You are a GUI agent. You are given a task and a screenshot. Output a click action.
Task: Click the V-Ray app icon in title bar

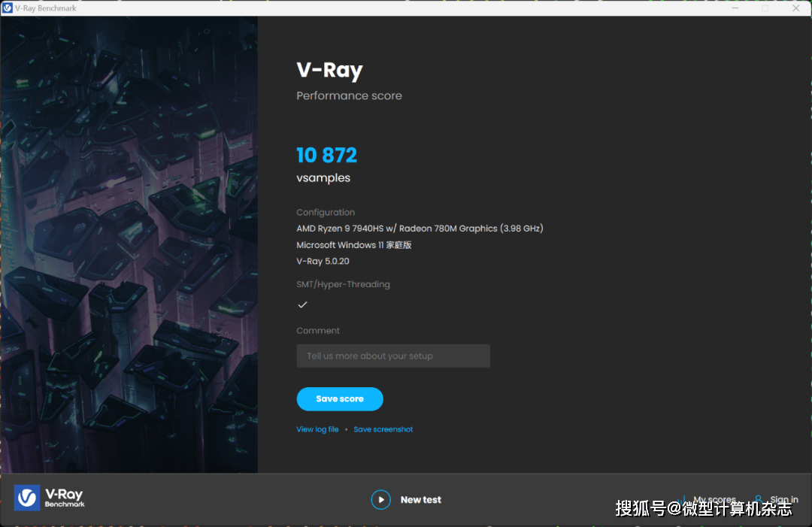[x=8, y=8]
